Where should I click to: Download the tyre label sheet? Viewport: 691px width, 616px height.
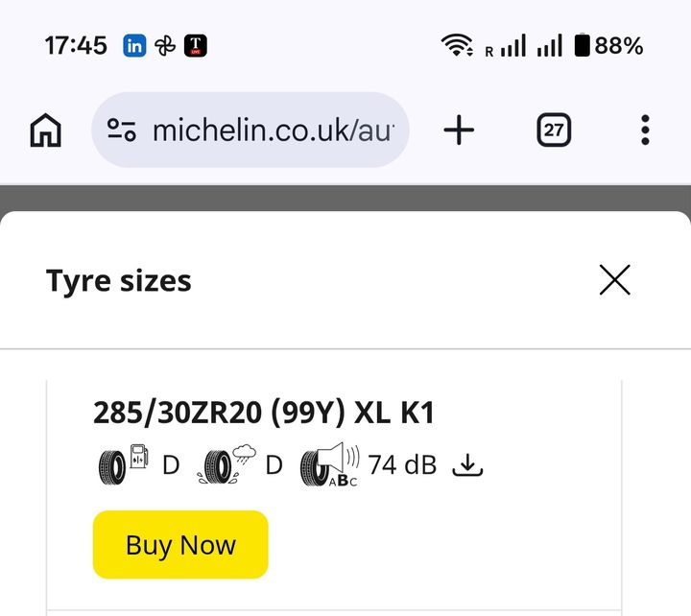click(x=467, y=466)
